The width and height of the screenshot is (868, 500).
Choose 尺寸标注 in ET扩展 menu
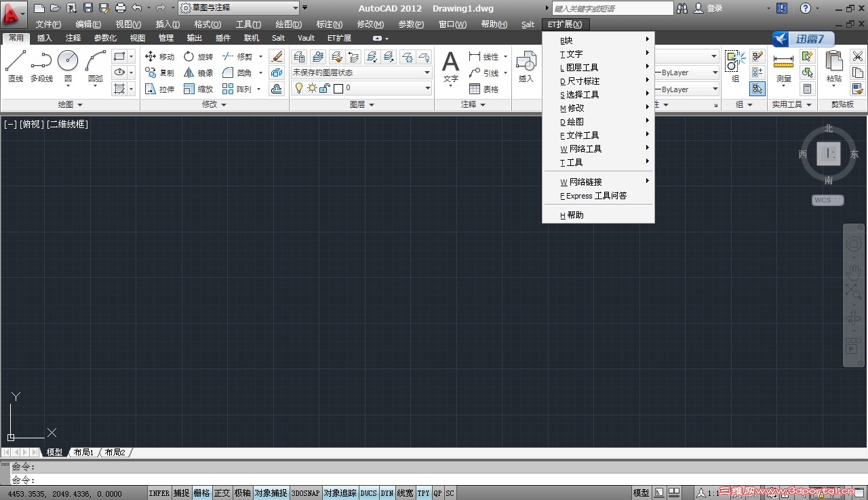[x=598, y=81]
